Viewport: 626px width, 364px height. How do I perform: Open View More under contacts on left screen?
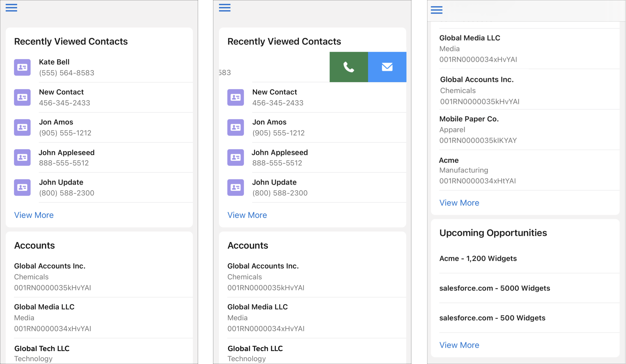tap(34, 215)
